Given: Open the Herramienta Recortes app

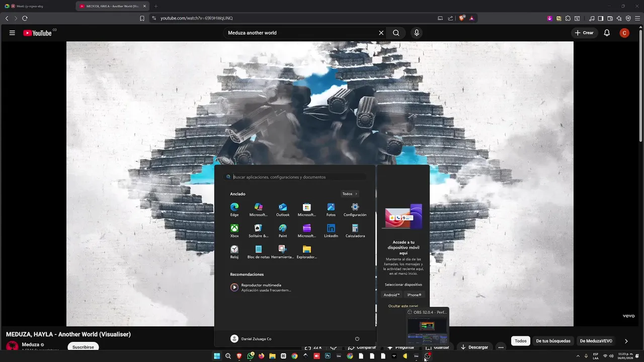Looking at the screenshot, I should [283, 252].
